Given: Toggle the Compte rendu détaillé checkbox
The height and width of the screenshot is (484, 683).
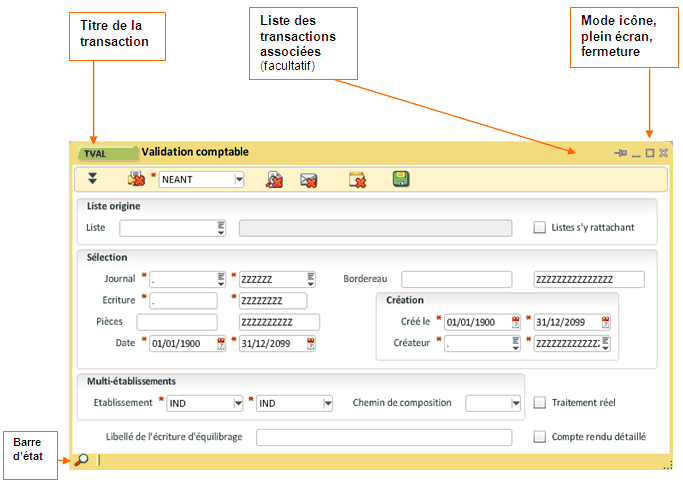Looking at the screenshot, I should [x=540, y=437].
